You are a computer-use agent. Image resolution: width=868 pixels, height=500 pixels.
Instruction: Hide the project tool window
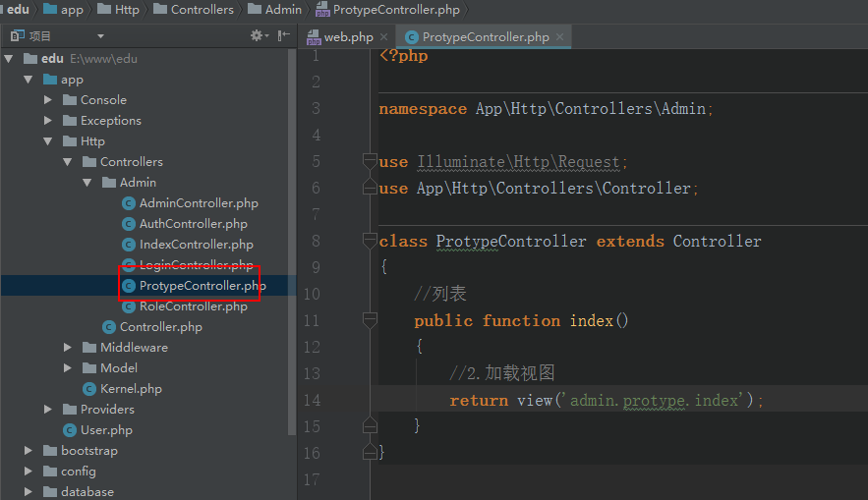click(284, 35)
